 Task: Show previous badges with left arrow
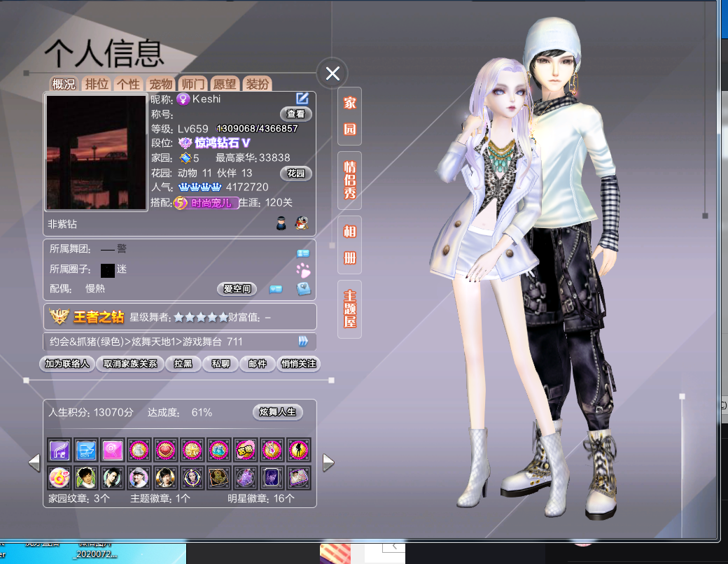point(34,463)
